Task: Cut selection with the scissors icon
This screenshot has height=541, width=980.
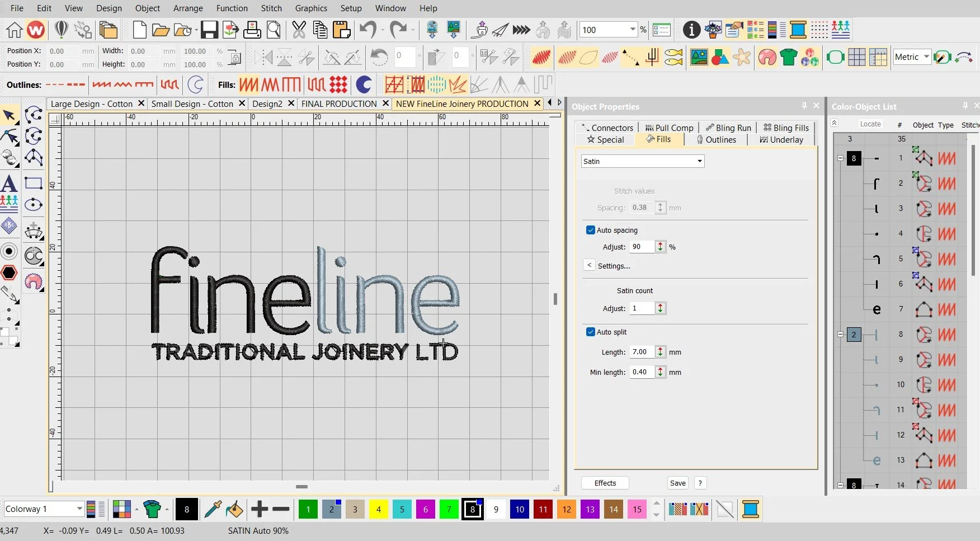Action: (299, 30)
